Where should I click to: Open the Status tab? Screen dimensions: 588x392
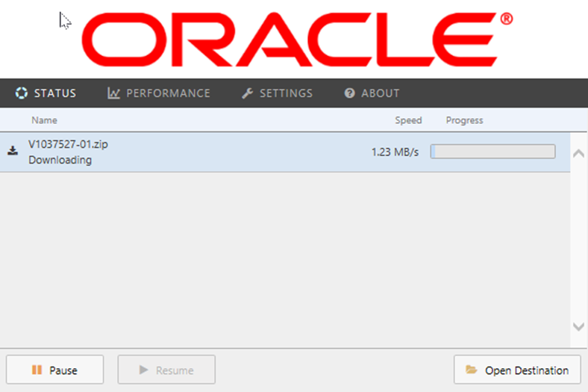click(x=46, y=93)
